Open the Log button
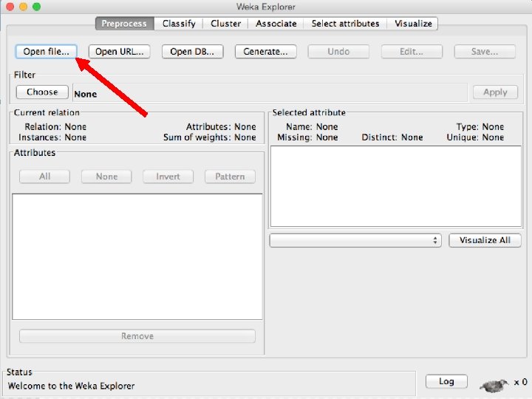This screenshot has height=399, width=532. [x=446, y=381]
